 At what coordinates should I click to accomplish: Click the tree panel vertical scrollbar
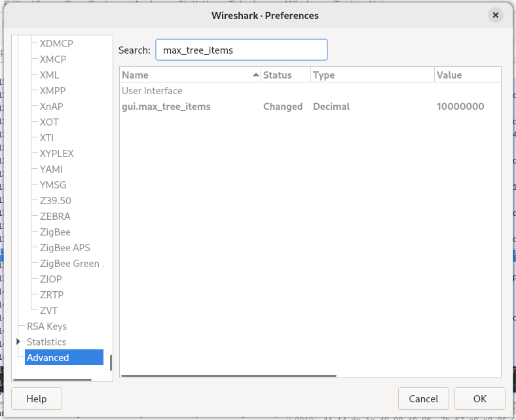point(111,362)
